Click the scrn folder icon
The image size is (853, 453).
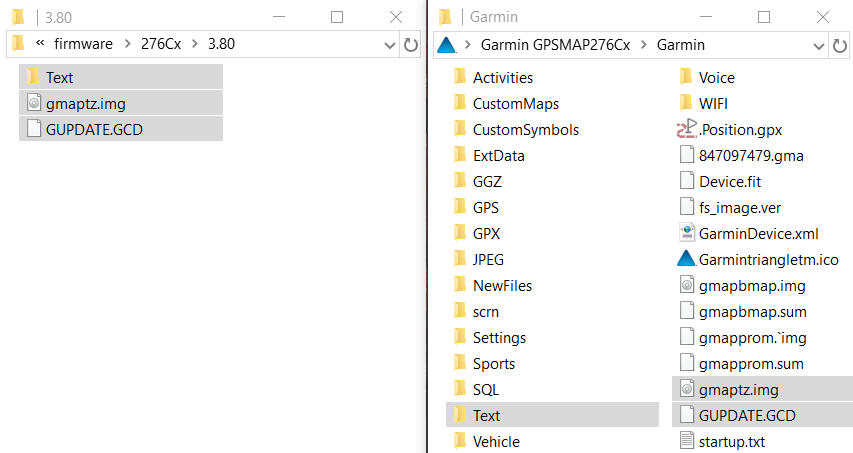point(460,312)
